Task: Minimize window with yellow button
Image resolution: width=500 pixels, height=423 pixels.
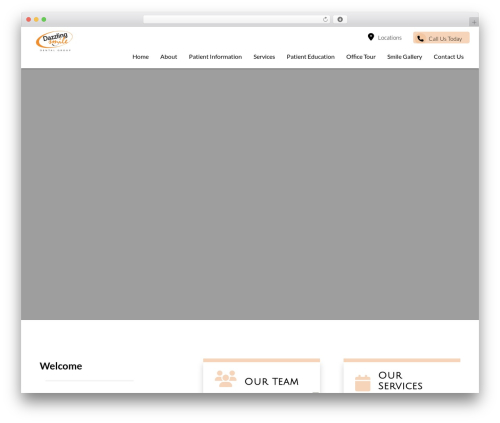Action: [x=36, y=19]
